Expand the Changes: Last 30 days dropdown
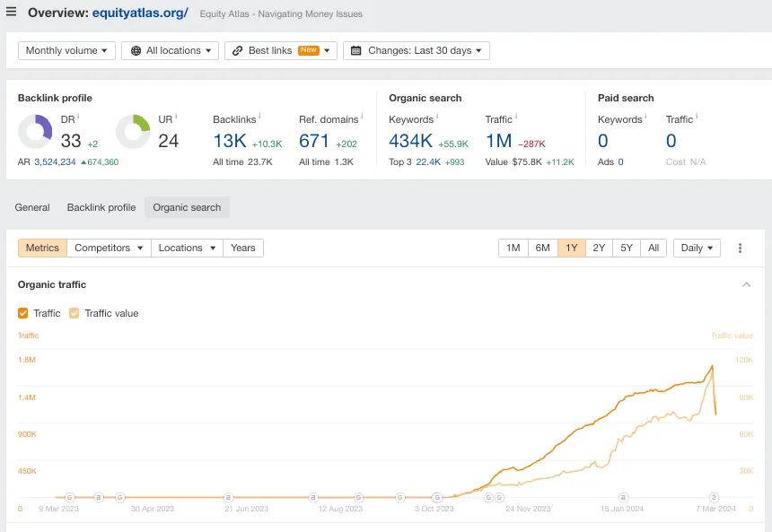This screenshot has height=532, width=772. coord(417,51)
